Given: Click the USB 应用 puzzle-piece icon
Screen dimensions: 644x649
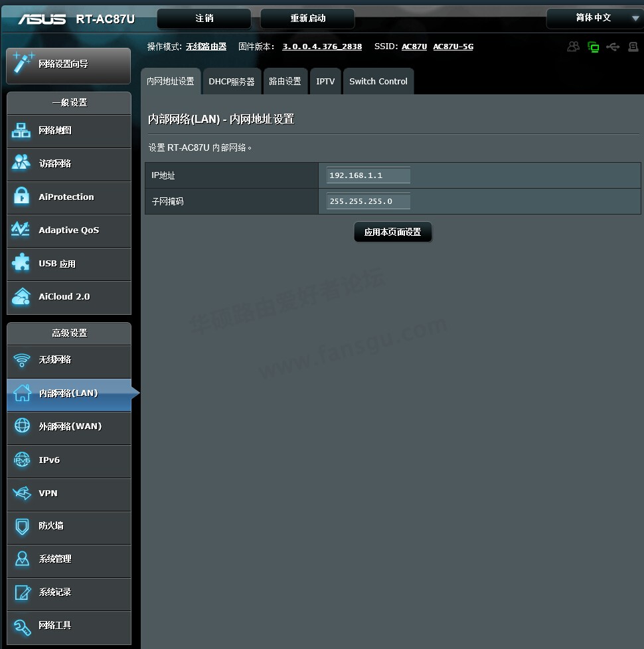Looking at the screenshot, I should click(x=21, y=262).
